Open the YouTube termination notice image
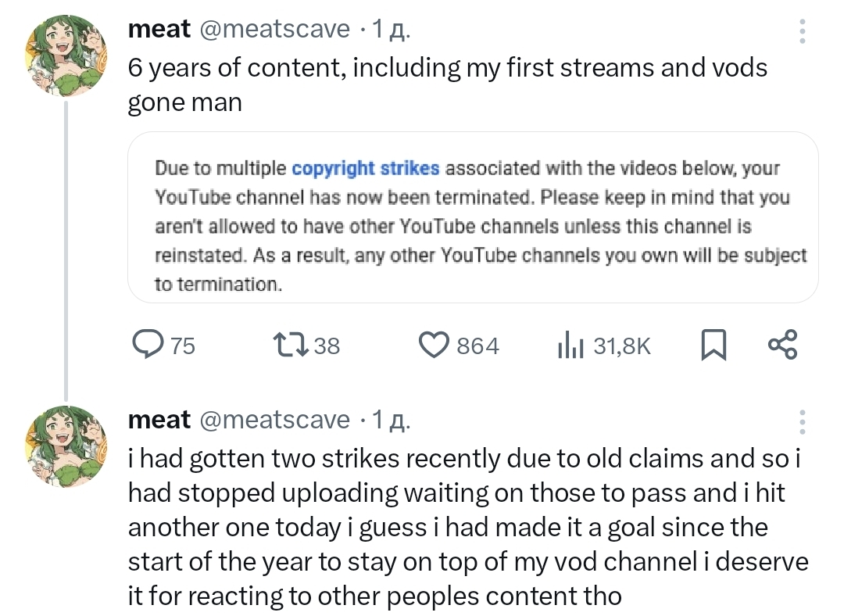 click(473, 217)
